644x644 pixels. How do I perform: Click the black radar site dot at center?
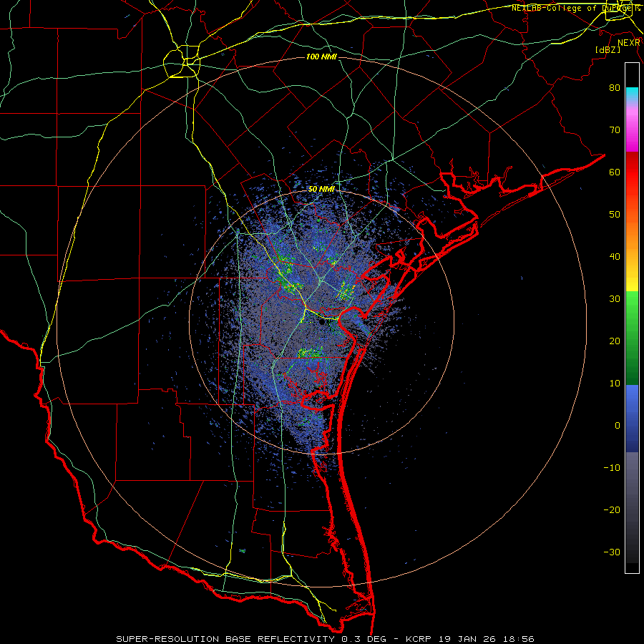[321, 323]
